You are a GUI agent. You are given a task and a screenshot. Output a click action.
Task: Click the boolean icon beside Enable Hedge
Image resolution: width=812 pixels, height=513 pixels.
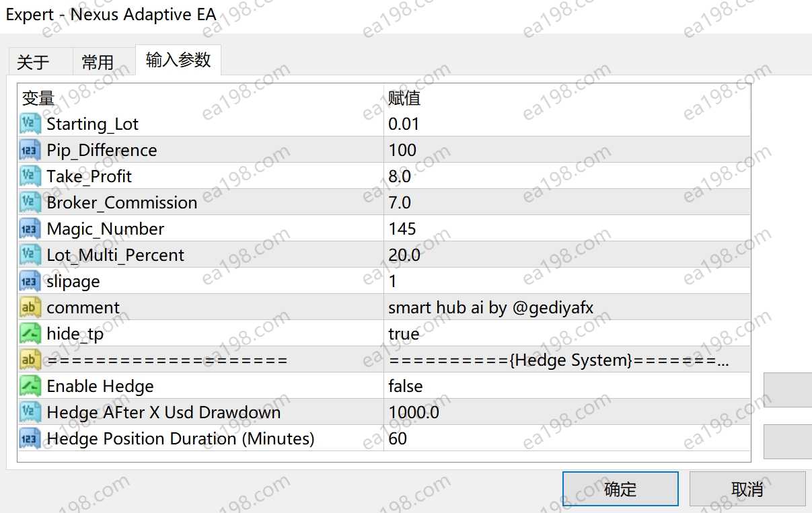pos(31,386)
